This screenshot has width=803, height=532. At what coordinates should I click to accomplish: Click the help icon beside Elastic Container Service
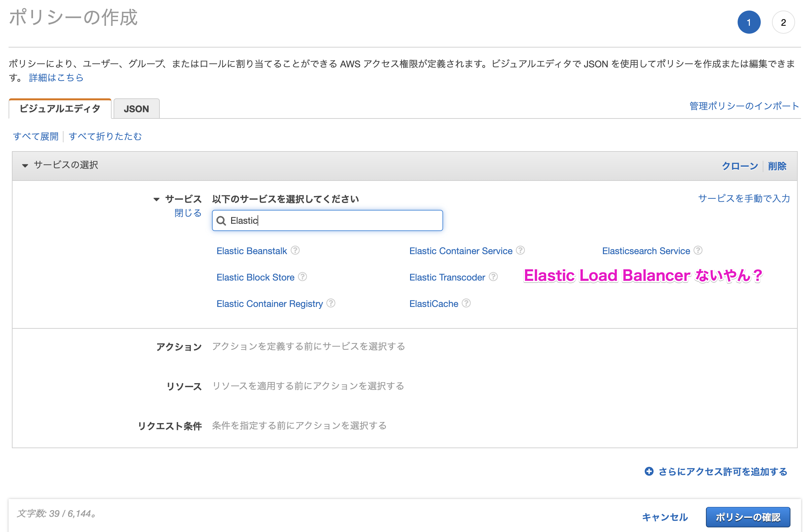click(x=520, y=250)
